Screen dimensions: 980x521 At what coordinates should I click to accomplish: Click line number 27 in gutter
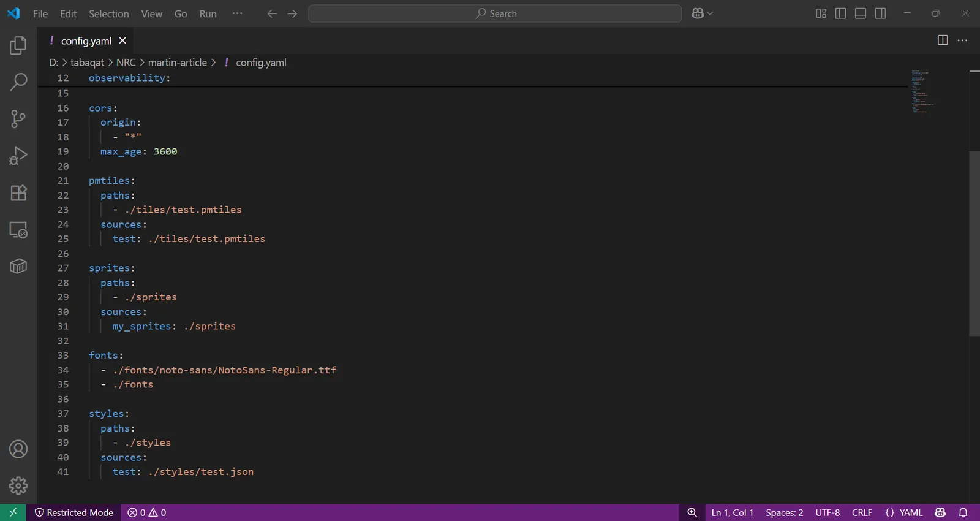click(63, 268)
